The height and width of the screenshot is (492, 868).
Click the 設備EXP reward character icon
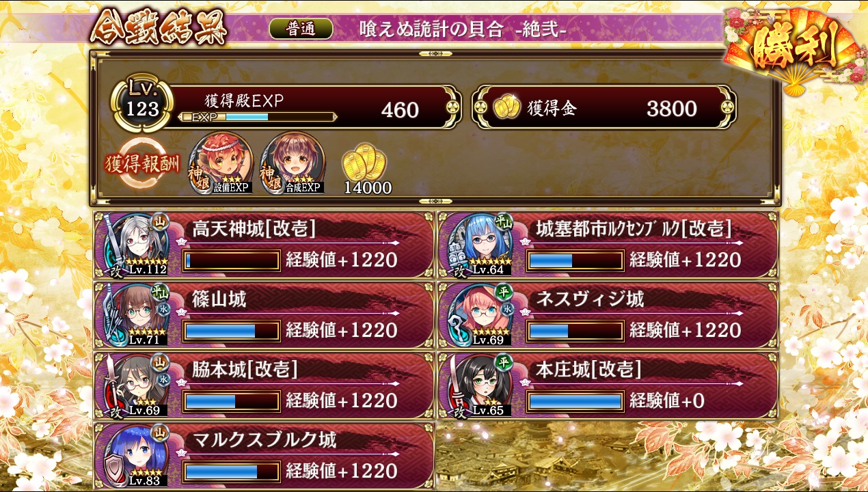tap(221, 163)
